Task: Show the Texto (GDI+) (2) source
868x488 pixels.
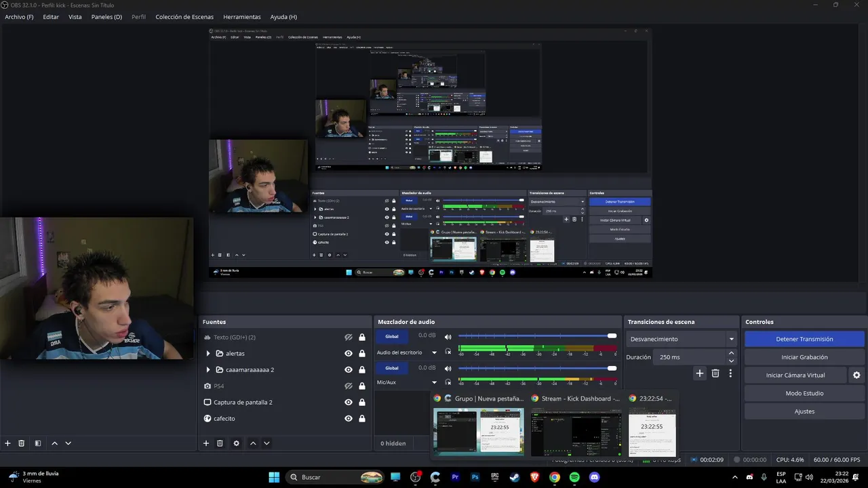Action: [349, 337]
